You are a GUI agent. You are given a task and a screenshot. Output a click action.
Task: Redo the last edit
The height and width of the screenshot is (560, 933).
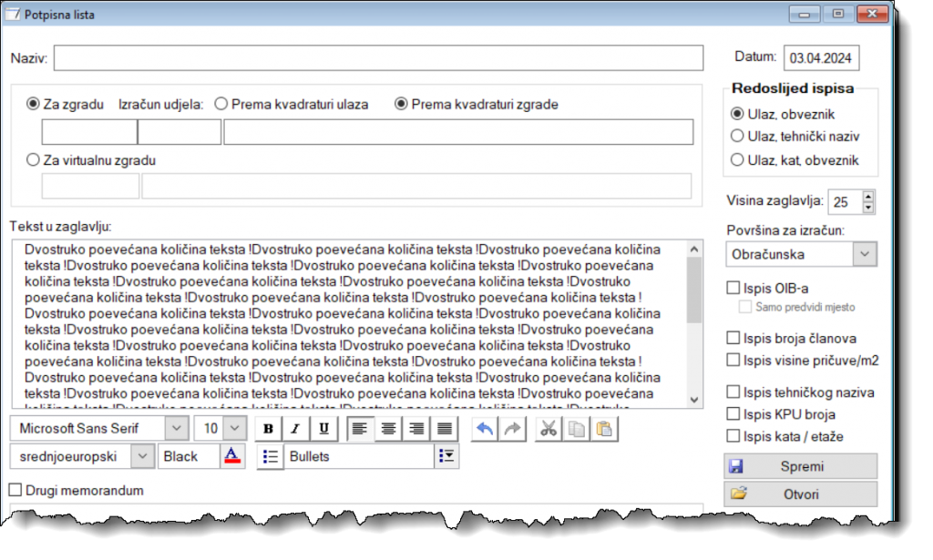pos(512,429)
